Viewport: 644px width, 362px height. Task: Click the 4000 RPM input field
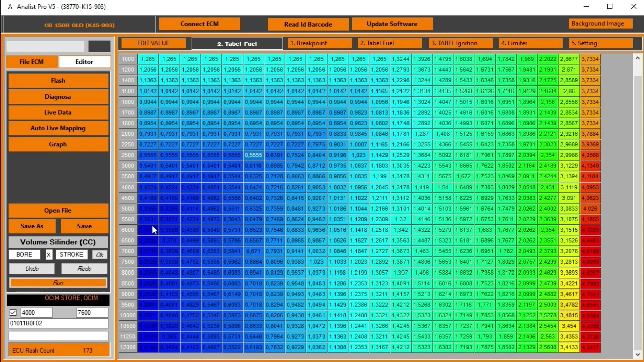(x=36, y=313)
